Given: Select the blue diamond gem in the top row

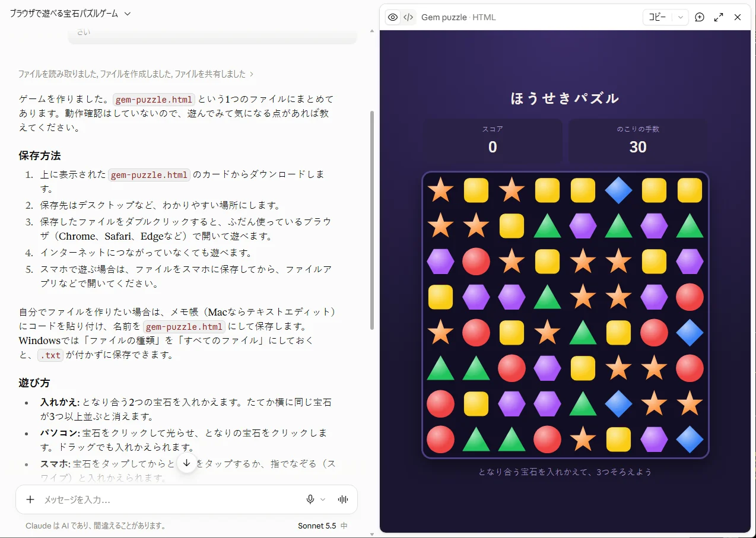Looking at the screenshot, I should click(x=618, y=190).
